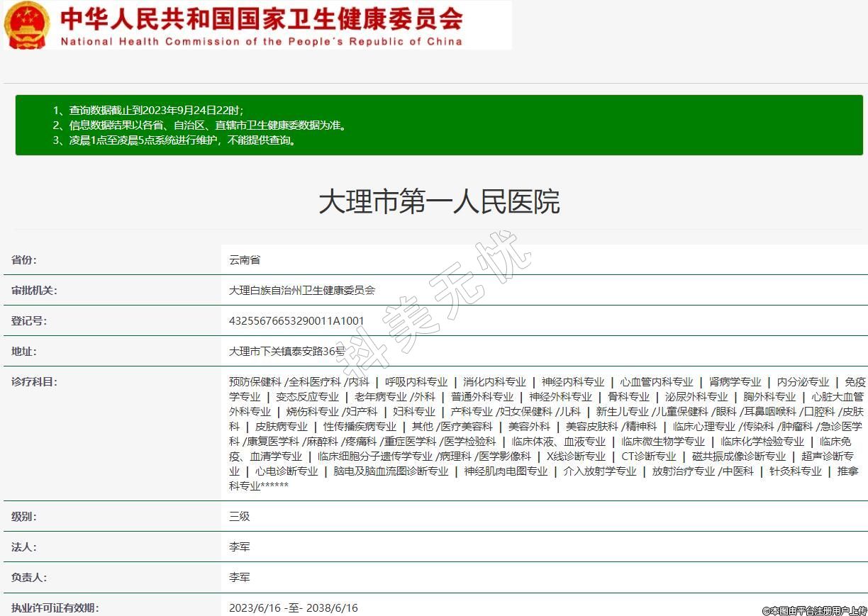Click the address 大理市下关镇泰安路36号
The width and height of the screenshot is (868, 616).
(287, 352)
